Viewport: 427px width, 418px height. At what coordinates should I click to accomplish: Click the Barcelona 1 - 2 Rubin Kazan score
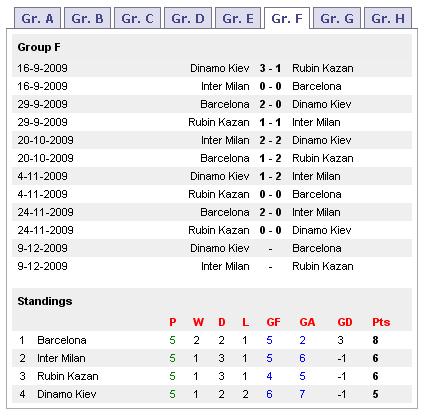(x=270, y=158)
